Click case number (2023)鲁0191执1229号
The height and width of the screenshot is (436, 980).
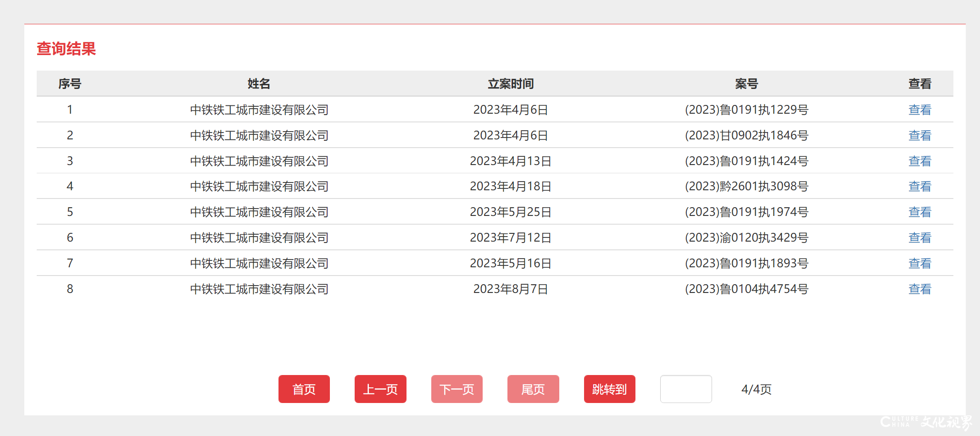[746, 110]
